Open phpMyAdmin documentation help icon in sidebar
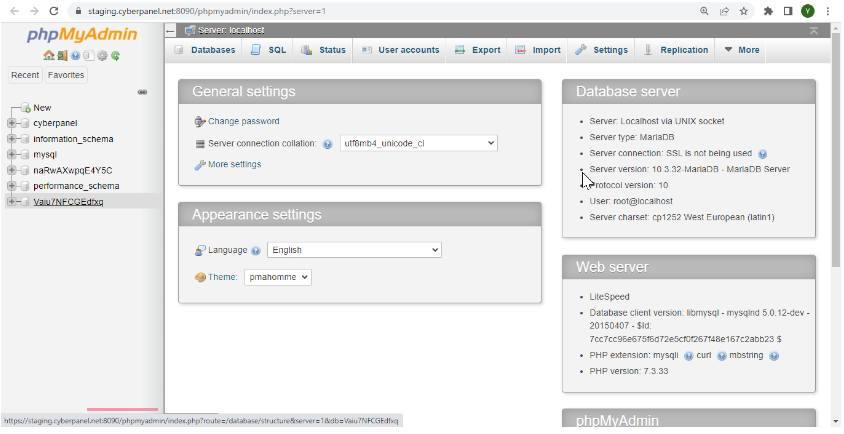 (76, 55)
